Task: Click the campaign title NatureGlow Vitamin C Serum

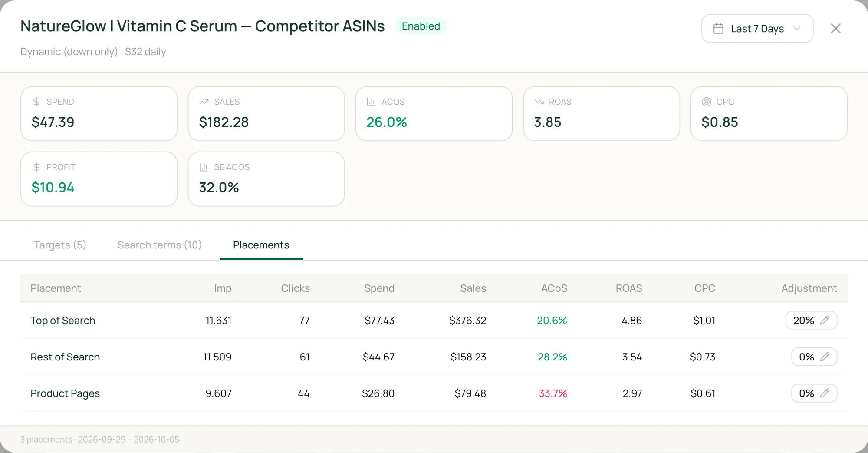Action: coord(203,26)
